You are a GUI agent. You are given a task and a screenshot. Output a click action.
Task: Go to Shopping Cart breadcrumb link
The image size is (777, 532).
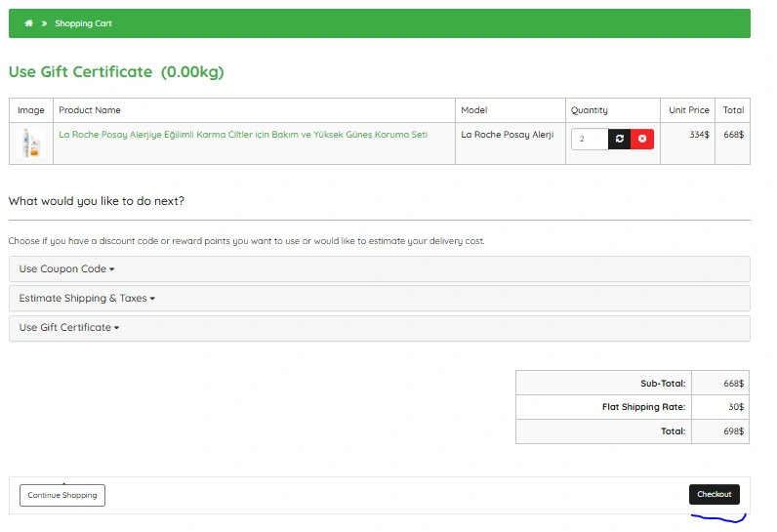click(x=83, y=23)
